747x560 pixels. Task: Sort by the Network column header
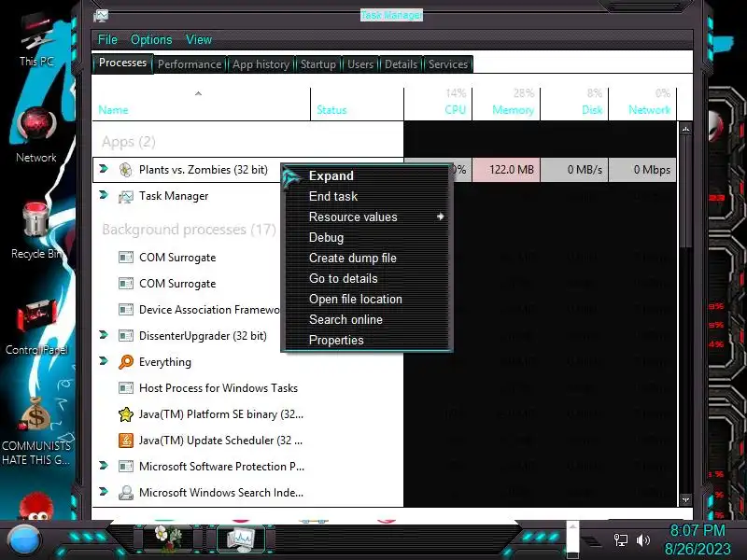[x=642, y=104]
